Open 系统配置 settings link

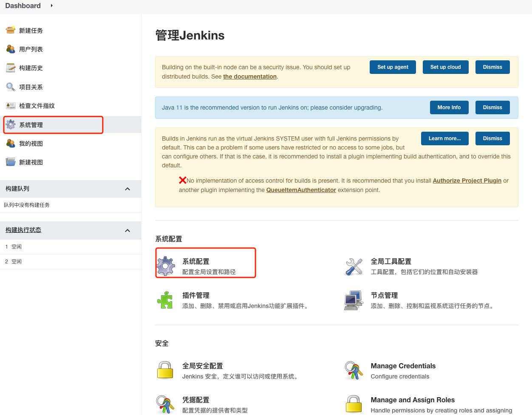point(196,261)
